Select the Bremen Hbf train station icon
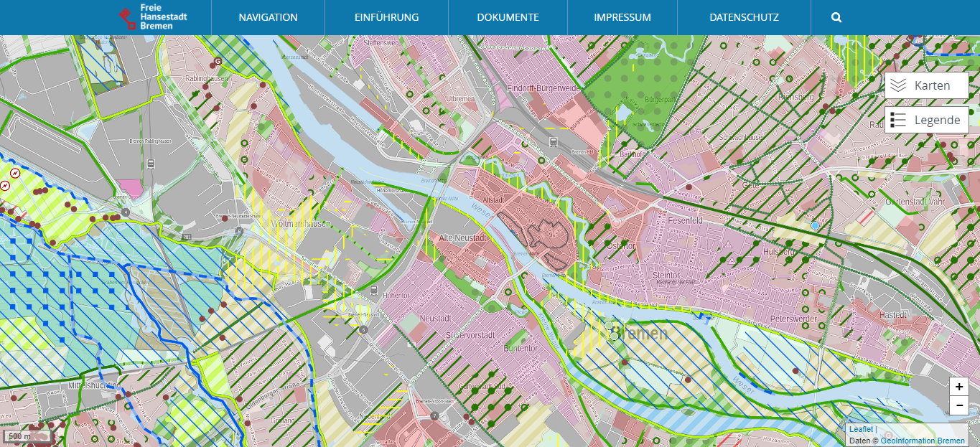 coord(552,142)
